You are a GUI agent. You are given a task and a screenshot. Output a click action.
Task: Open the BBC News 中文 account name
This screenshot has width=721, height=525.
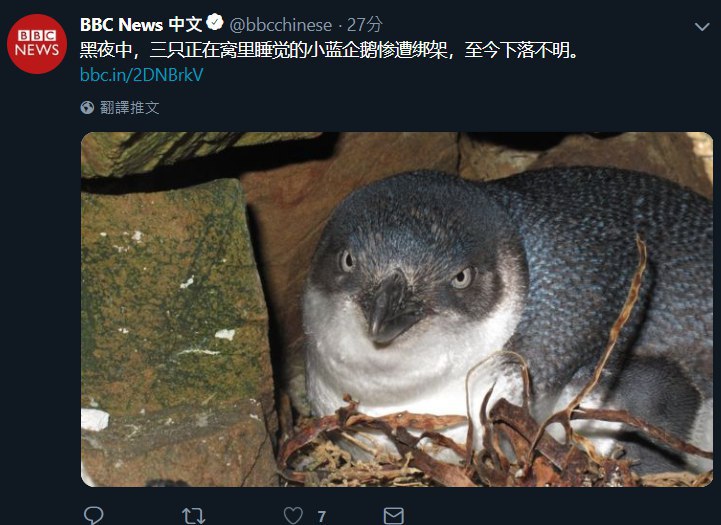pos(141,24)
